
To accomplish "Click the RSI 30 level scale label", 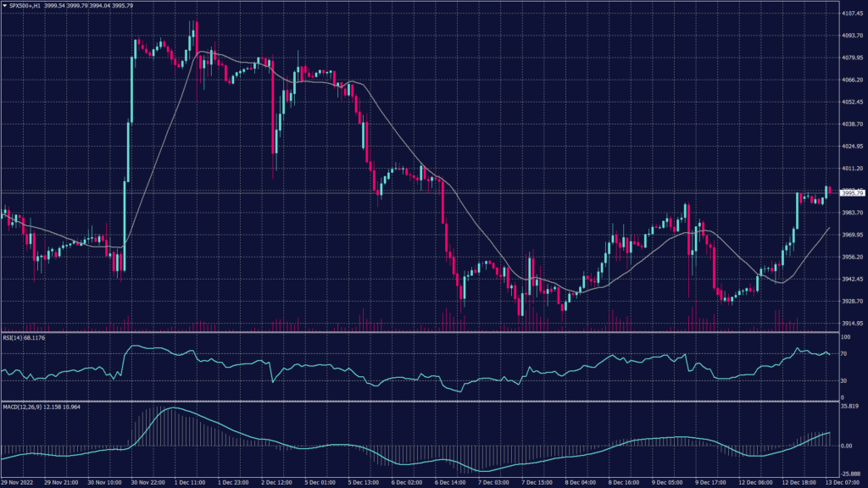I will click(x=843, y=380).
